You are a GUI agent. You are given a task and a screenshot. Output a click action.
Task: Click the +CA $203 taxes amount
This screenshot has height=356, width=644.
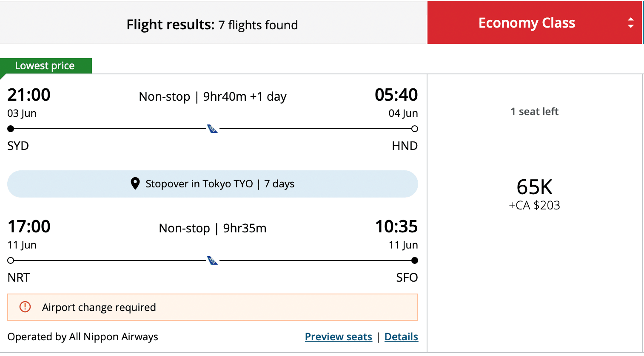[534, 206]
